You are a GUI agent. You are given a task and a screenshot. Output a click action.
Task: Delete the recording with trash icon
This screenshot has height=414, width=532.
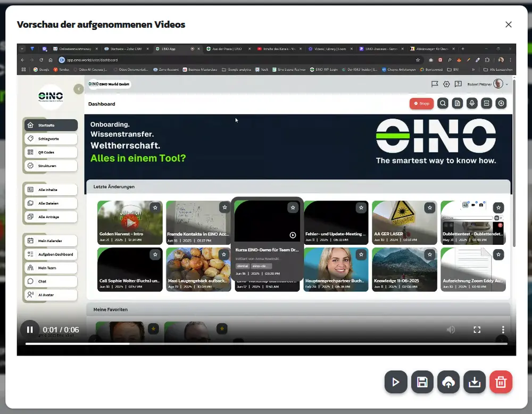[501, 382]
